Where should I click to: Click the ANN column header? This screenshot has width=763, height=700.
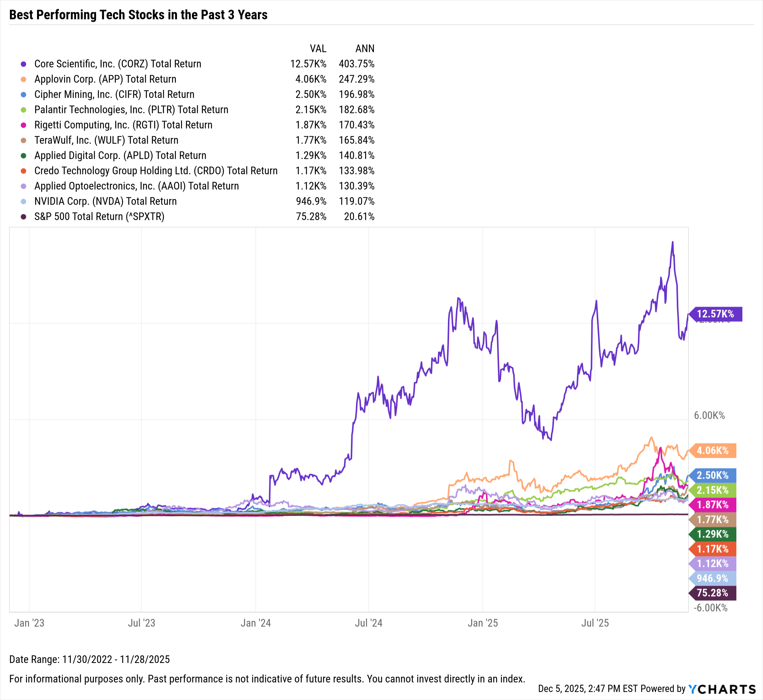[365, 48]
